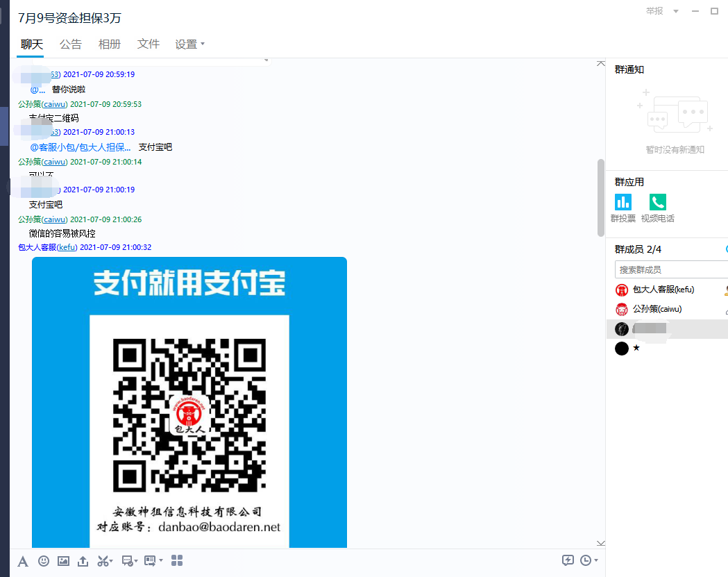Expand the arrow next to history clock

click(x=596, y=561)
